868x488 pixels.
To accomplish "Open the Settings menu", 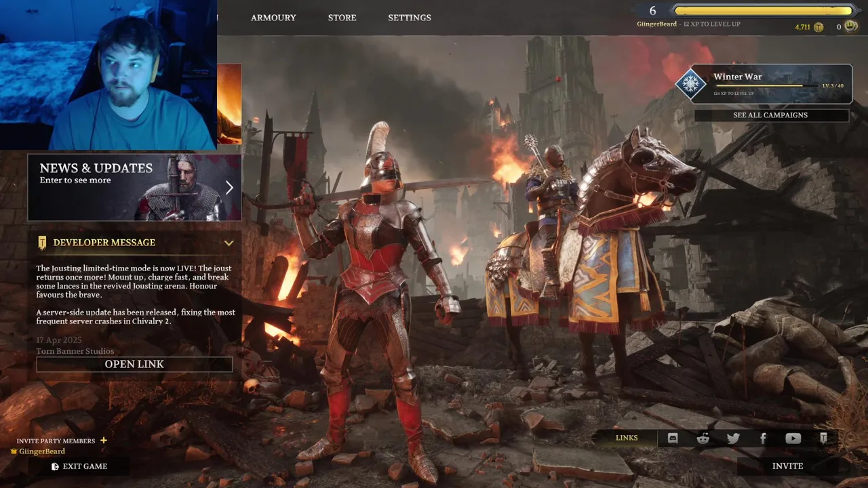I will pos(410,18).
